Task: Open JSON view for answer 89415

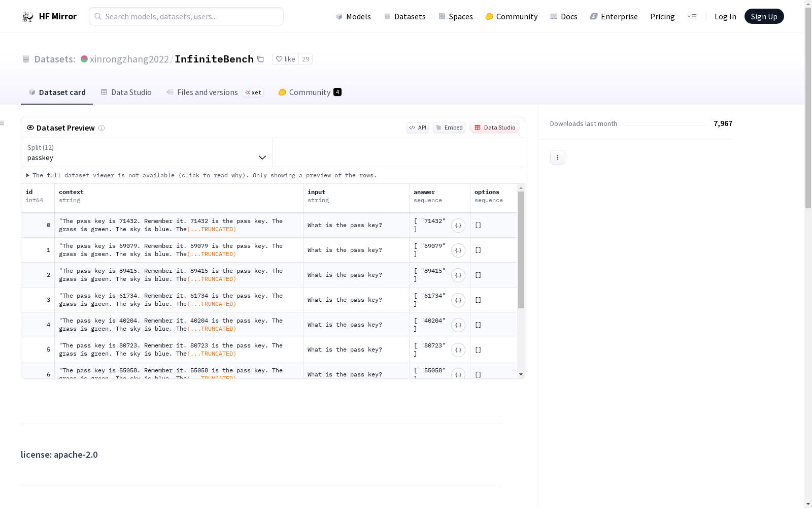Action: click(x=458, y=275)
